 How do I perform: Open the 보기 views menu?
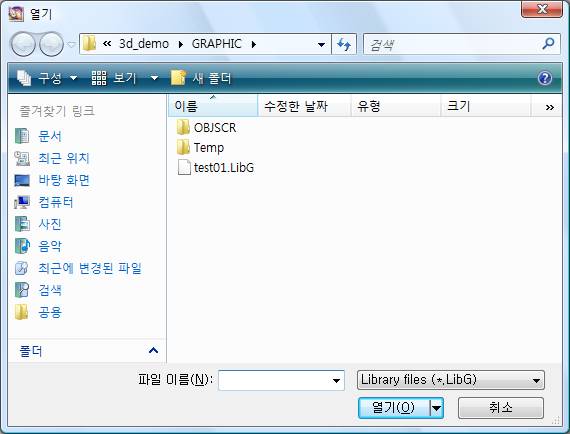pos(125,78)
